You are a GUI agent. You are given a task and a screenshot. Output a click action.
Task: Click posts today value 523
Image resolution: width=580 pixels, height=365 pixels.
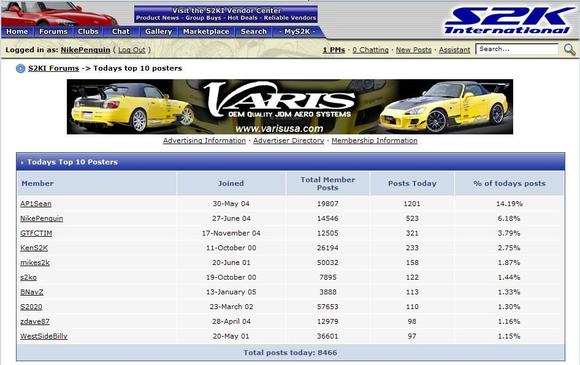pos(412,219)
